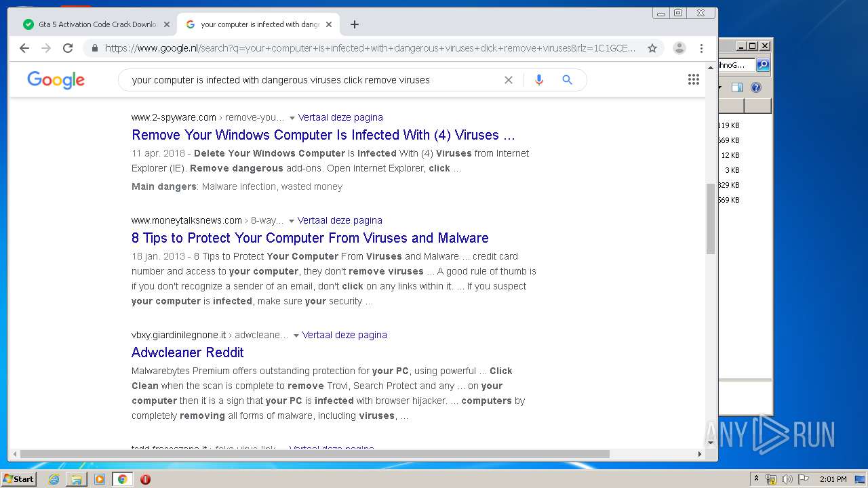Close the 'your computer is infected' tab
Image resolution: width=868 pixels, height=488 pixels.
point(329,24)
